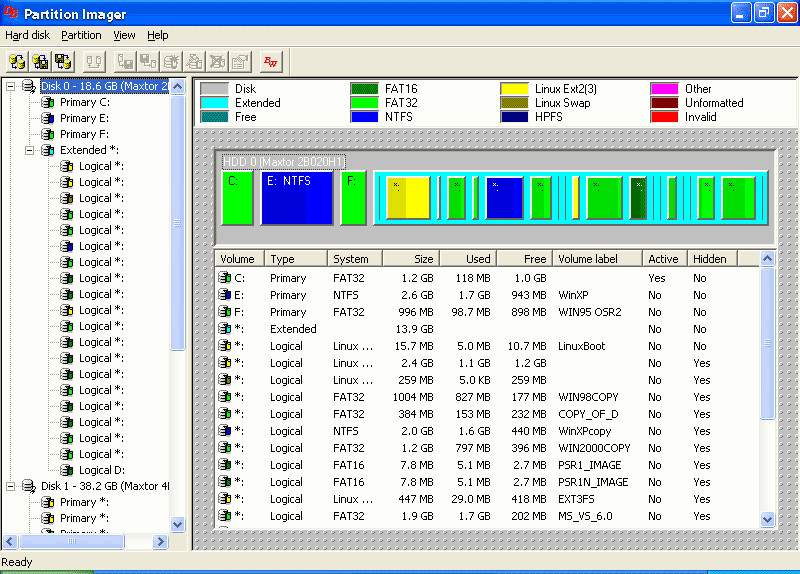Select the large yellow Linux Ext2 block in disk map
800x574 pixels.
(408, 198)
